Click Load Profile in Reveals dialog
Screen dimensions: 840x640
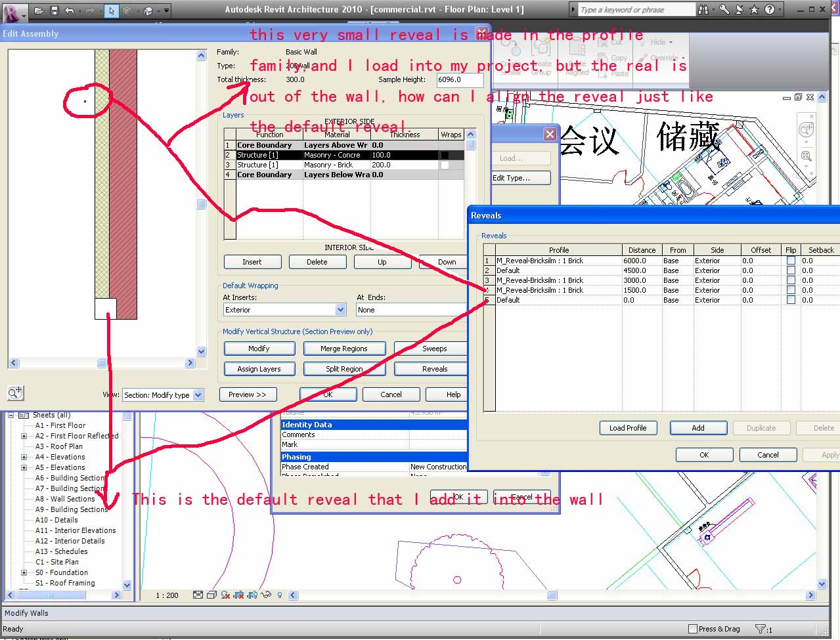[x=628, y=428]
